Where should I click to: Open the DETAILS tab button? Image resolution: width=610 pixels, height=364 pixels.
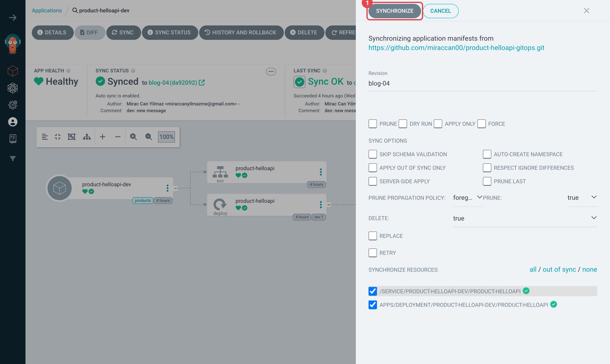pyautogui.click(x=53, y=33)
